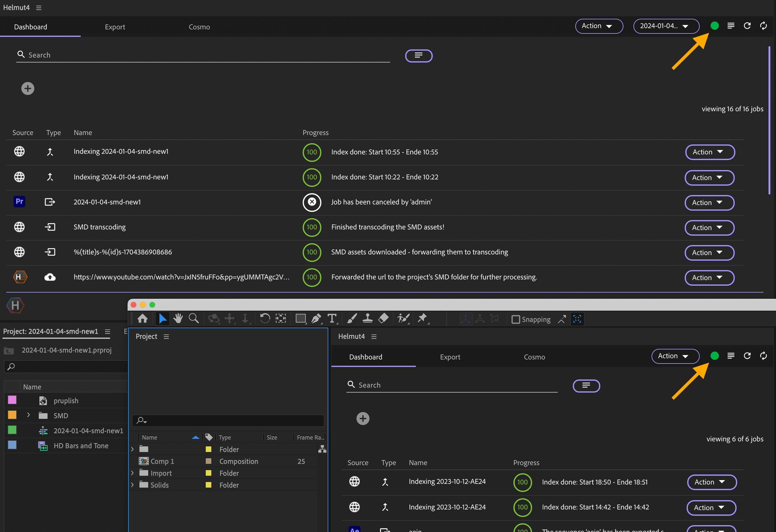
Task: Select the Hand tool in the toolbar
Action: 178,318
